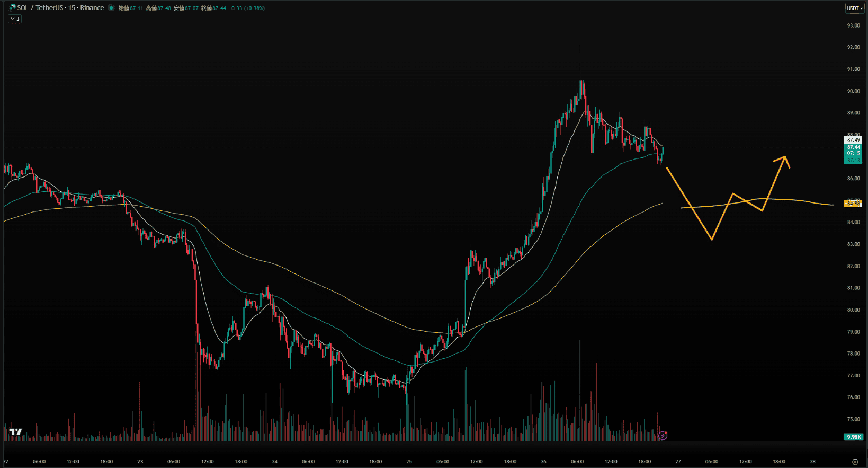
Task: Open the TradingView logo link
Action: click(15, 432)
